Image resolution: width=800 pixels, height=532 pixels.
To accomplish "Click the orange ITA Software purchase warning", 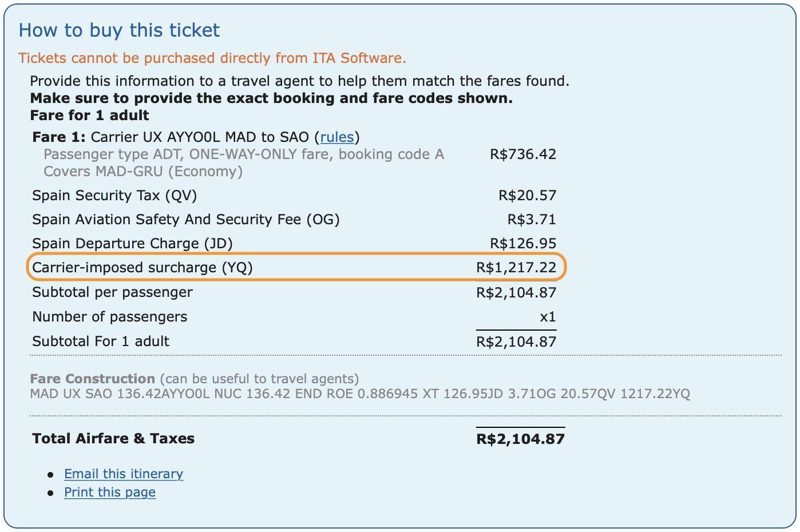I will (x=212, y=58).
